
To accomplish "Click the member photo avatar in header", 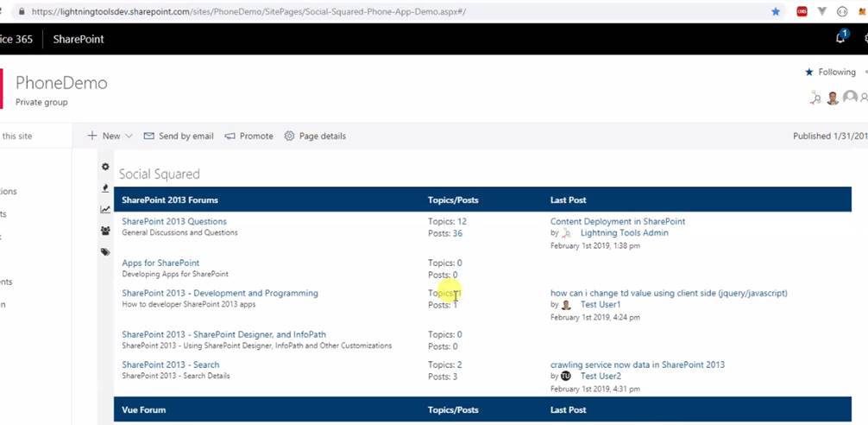I will tap(833, 98).
